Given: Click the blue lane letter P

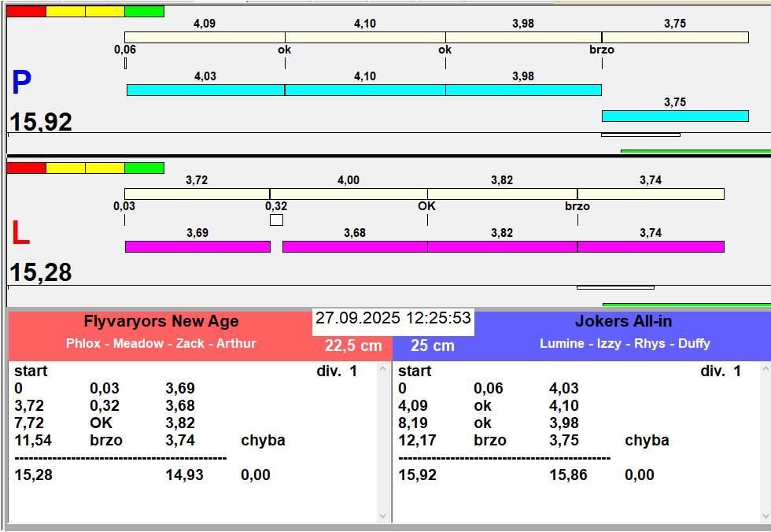Looking at the screenshot, I should pos(22,82).
